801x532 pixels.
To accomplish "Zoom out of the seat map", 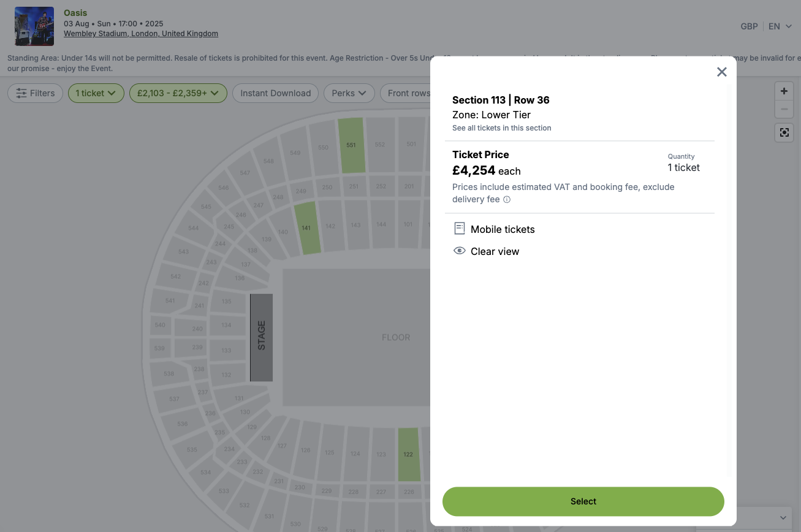I will tap(784, 110).
